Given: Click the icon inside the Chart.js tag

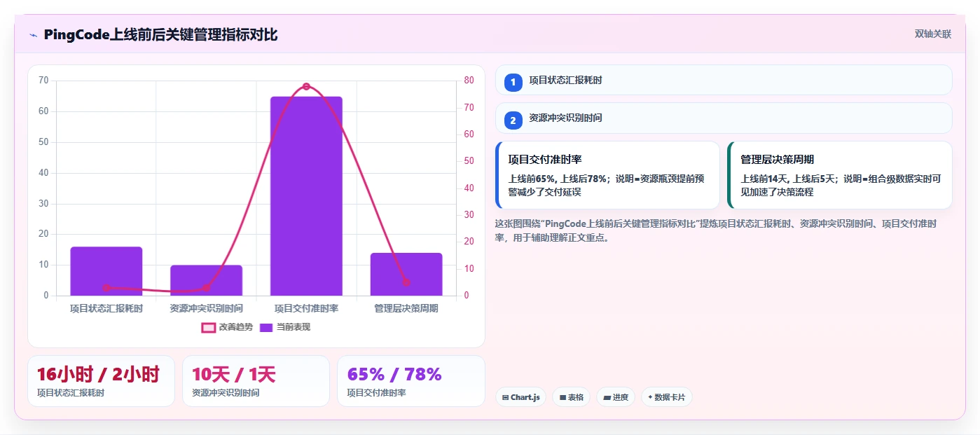Looking at the screenshot, I should [x=506, y=398].
